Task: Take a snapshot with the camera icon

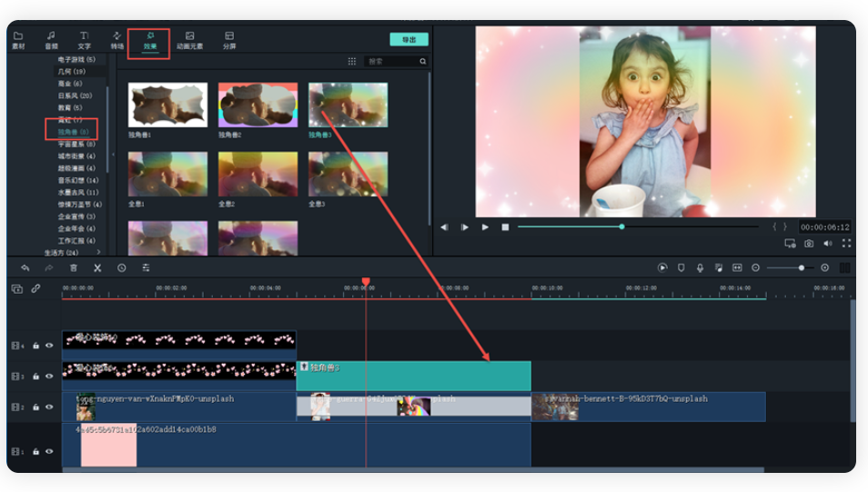Action: 809,244
